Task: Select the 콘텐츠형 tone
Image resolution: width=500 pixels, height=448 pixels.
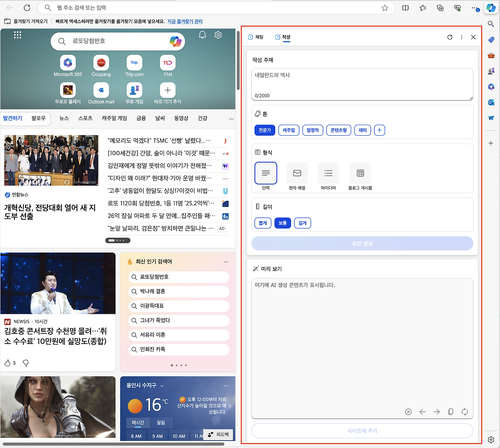Action: (339, 130)
